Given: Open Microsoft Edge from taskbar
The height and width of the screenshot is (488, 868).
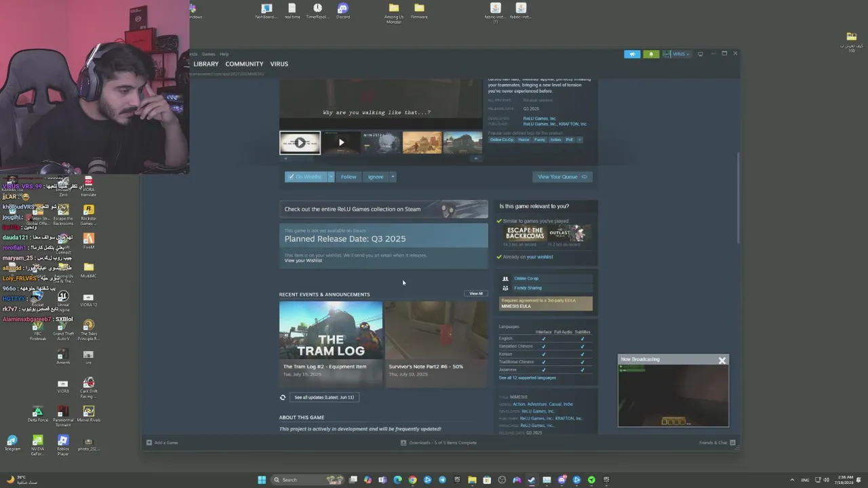Looking at the screenshot, I should 397,480.
